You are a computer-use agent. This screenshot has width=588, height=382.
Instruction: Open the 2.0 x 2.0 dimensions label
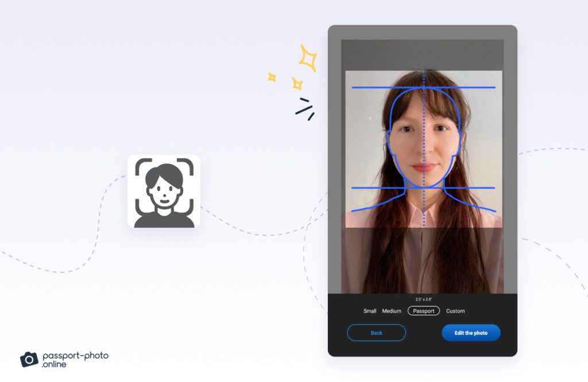(423, 298)
